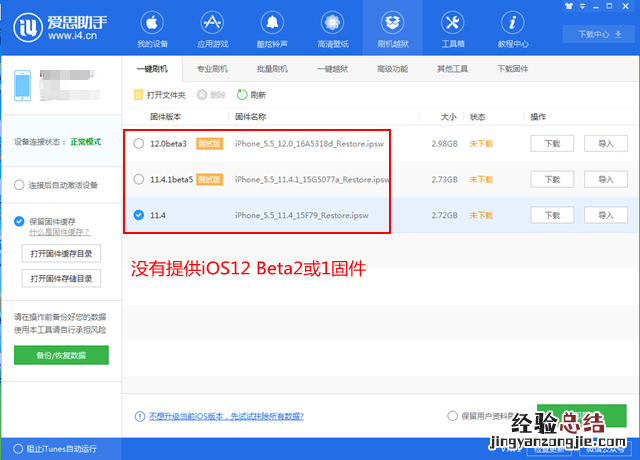This screenshot has width=640, height=460.
Task: Click the 删除 delete toolbar item
Action: tap(211, 95)
